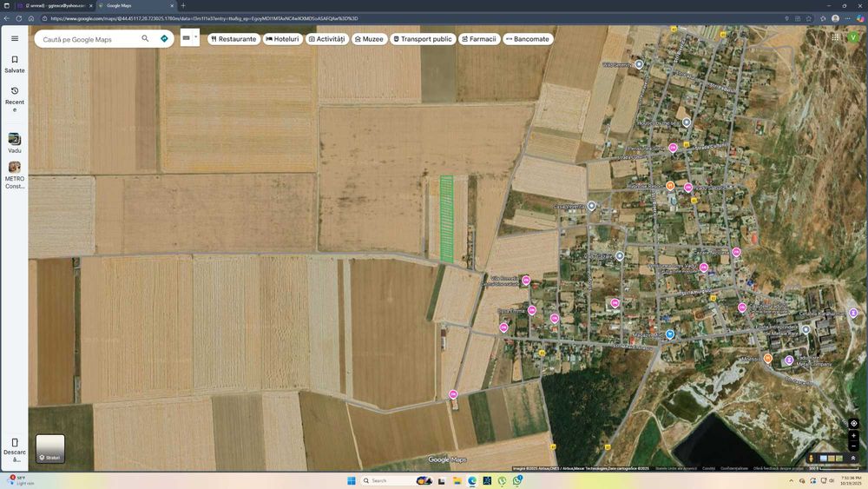Open the Google apps grid
The image size is (868, 489).
click(x=835, y=37)
